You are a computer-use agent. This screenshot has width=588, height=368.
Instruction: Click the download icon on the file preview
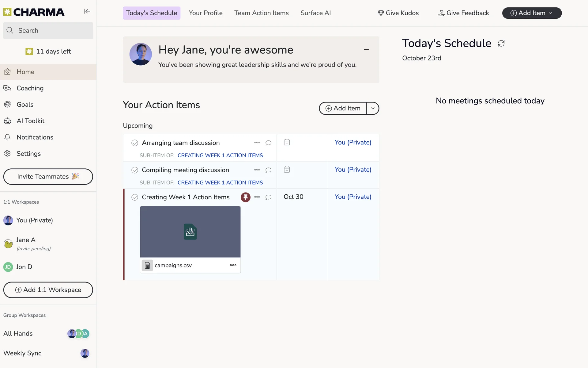click(190, 232)
